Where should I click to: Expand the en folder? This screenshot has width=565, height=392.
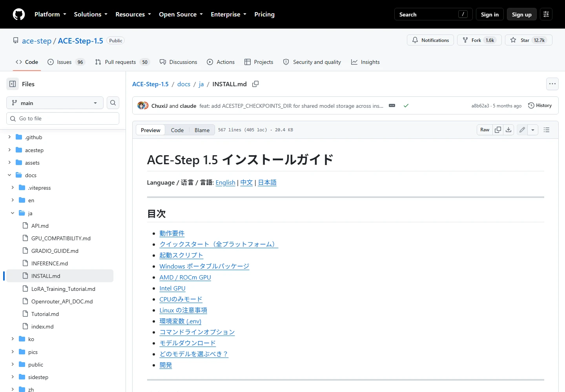click(13, 200)
